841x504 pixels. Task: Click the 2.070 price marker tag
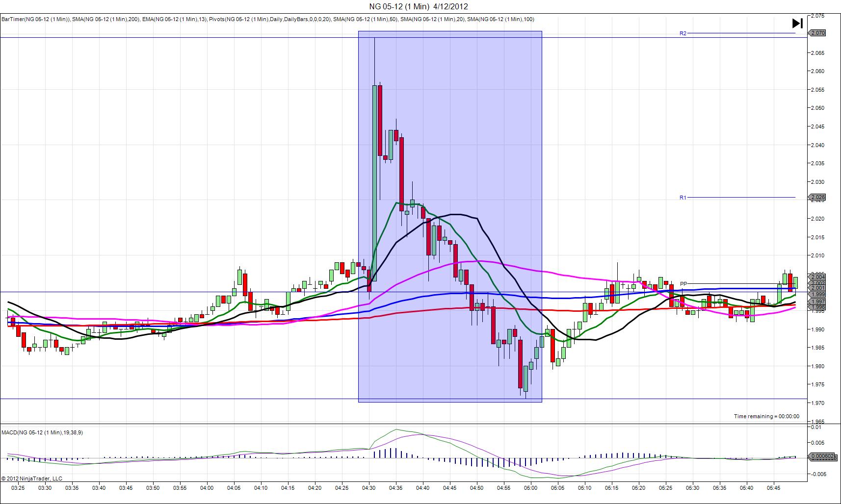click(x=818, y=33)
